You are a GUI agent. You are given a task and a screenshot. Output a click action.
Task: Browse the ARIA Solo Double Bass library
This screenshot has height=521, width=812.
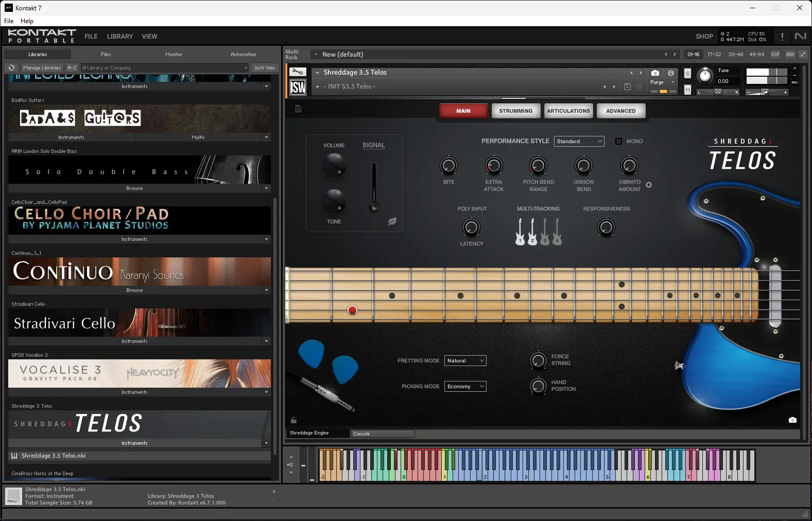click(x=134, y=188)
